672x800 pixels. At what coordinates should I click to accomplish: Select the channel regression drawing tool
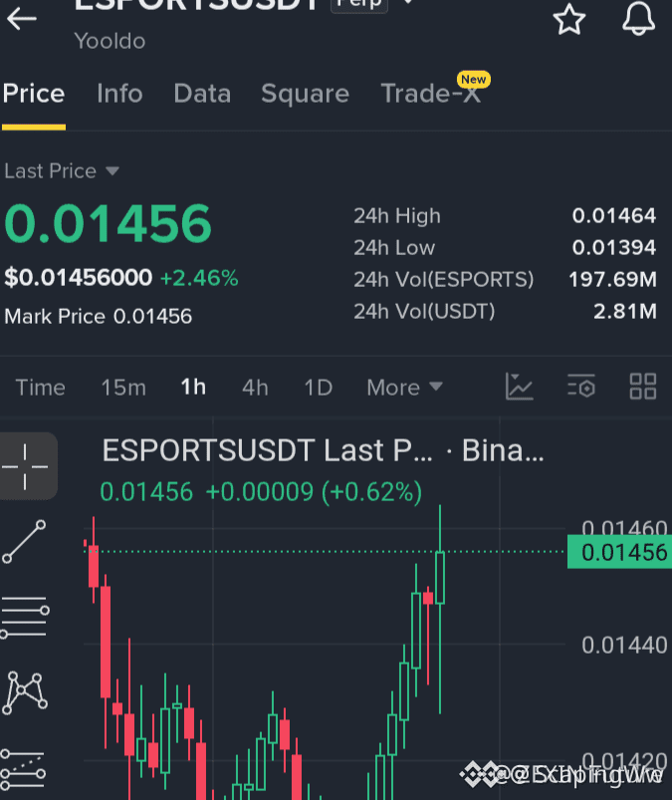pyautogui.click(x=23, y=770)
